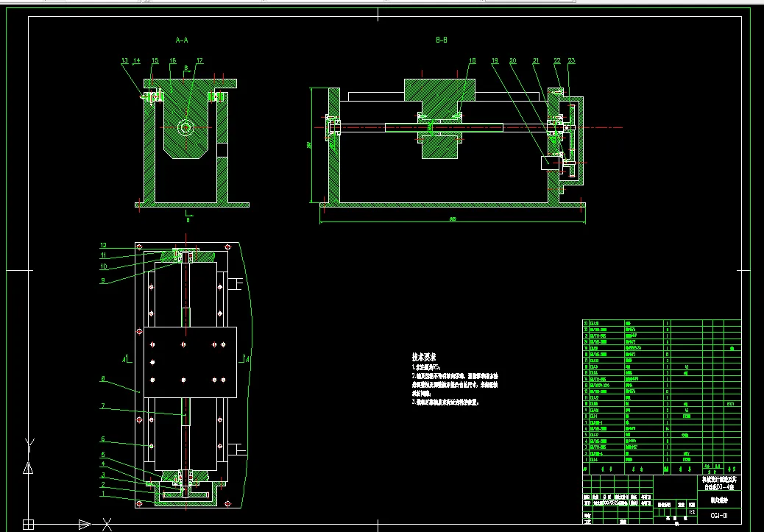Select drawing number CGJ-01 in title block
Screen dimensions: 764x532
tap(718, 515)
